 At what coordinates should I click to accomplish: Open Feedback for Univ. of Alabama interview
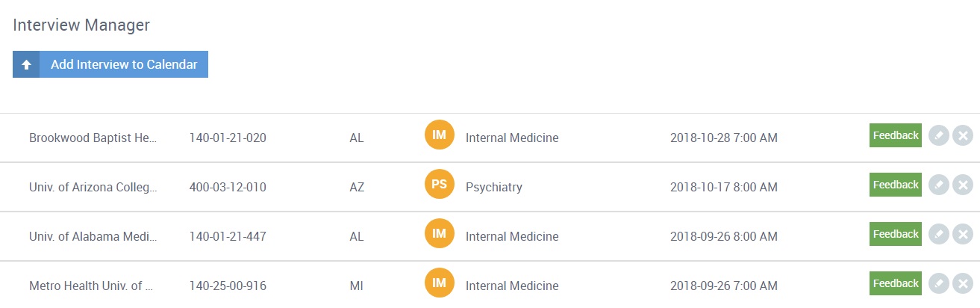point(896,234)
